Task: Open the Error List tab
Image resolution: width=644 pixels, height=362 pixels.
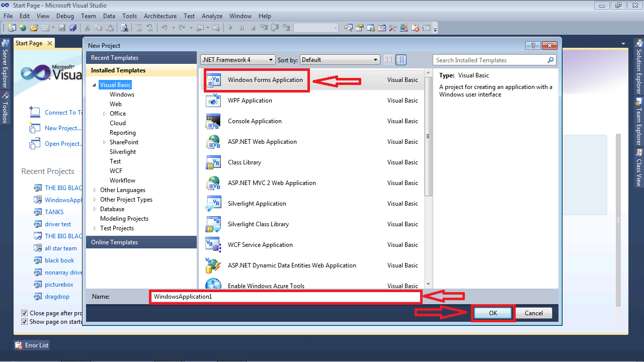Action: (32, 345)
